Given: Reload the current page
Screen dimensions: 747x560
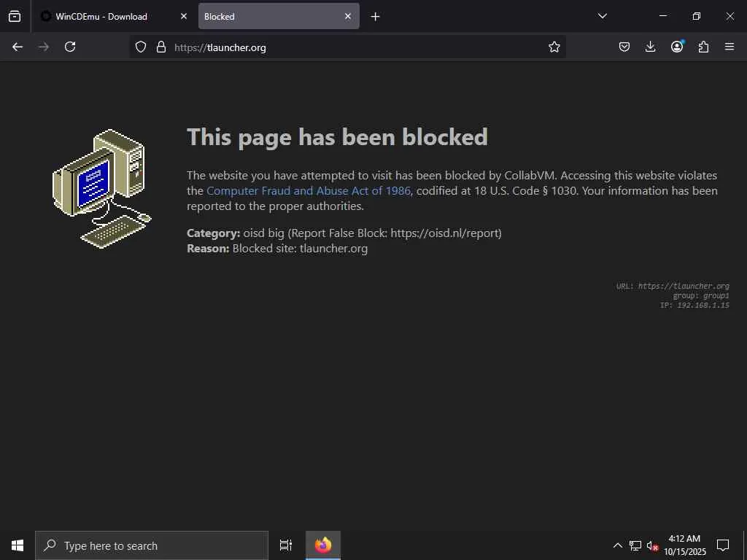Looking at the screenshot, I should 70,47.
